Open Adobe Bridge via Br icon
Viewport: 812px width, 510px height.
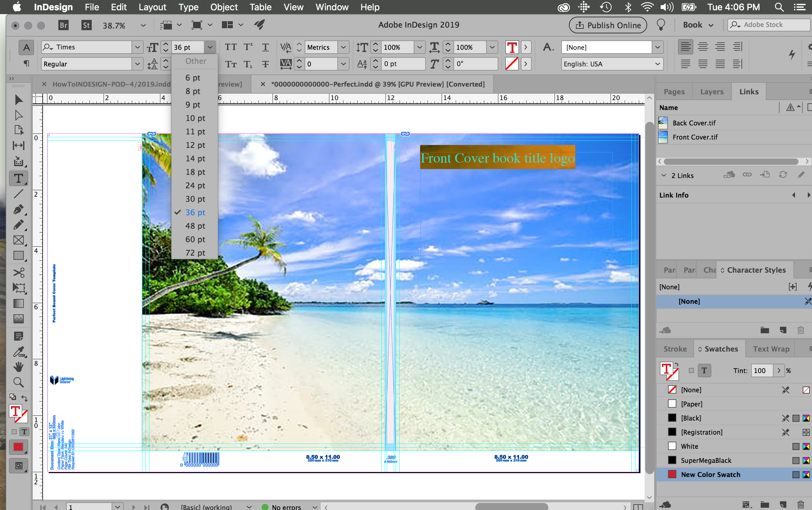click(63, 25)
